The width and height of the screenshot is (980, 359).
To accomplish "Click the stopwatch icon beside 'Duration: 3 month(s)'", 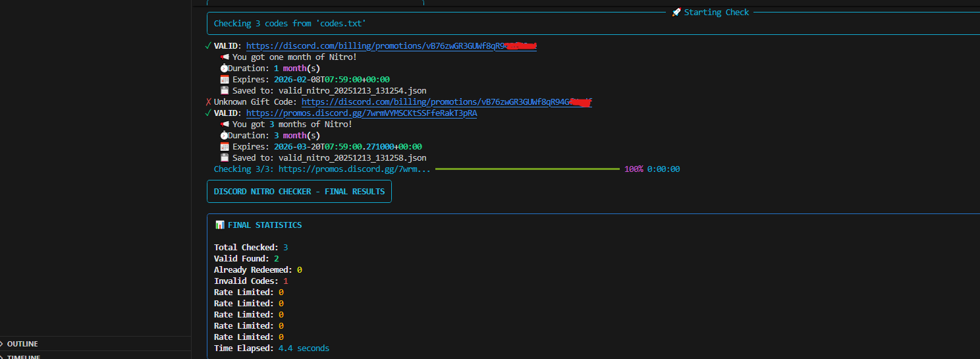I will [224, 136].
